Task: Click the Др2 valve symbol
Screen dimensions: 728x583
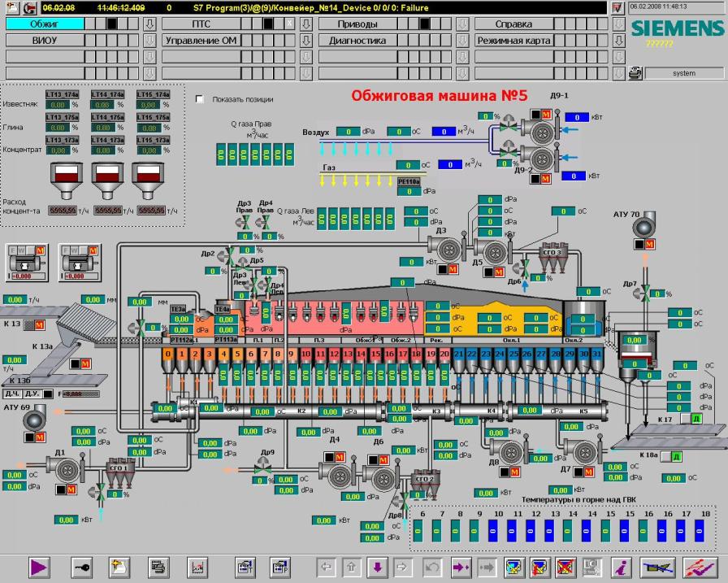Action: [227, 255]
